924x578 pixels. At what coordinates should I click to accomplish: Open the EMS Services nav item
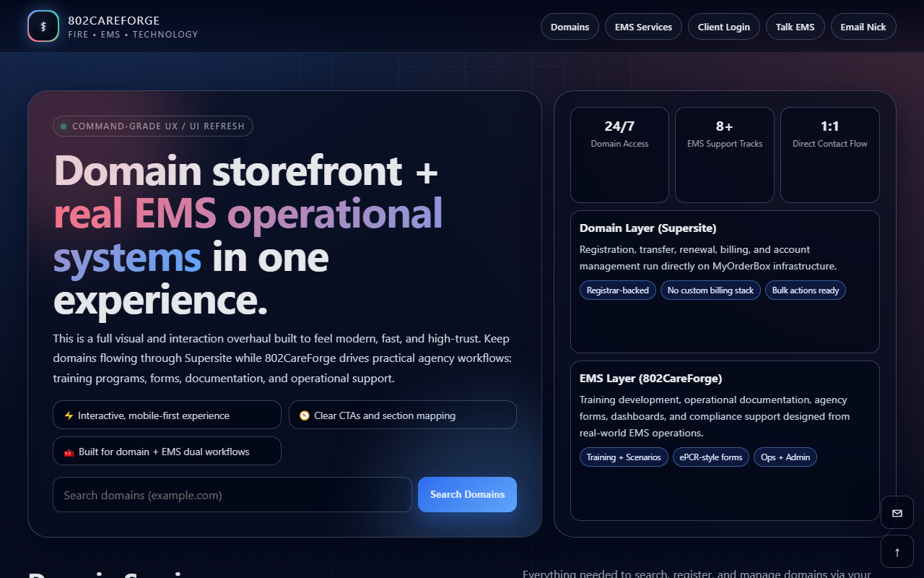click(x=643, y=27)
